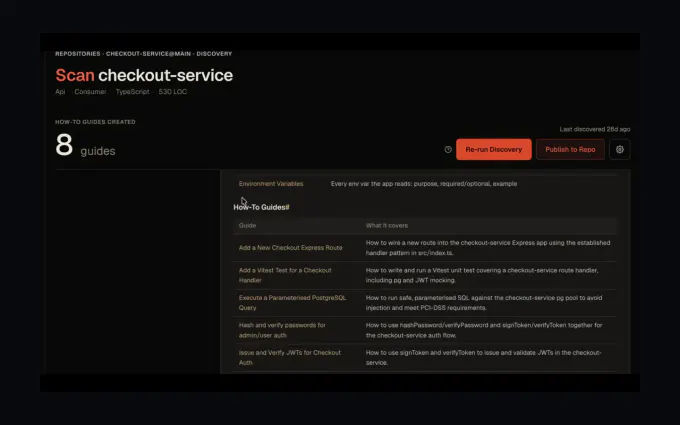This screenshot has height=425, width=680.
Task: Open Add a New Checkout Express Route guide
Action: coord(291,248)
